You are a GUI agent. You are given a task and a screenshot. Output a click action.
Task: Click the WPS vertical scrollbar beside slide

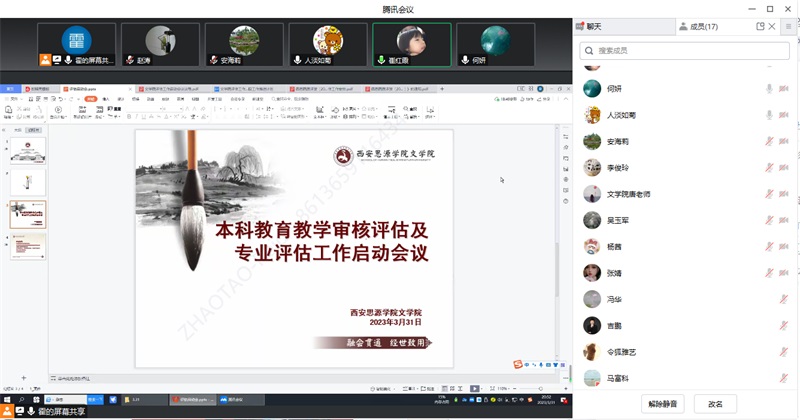pyautogui.click(x=557, y=269)
